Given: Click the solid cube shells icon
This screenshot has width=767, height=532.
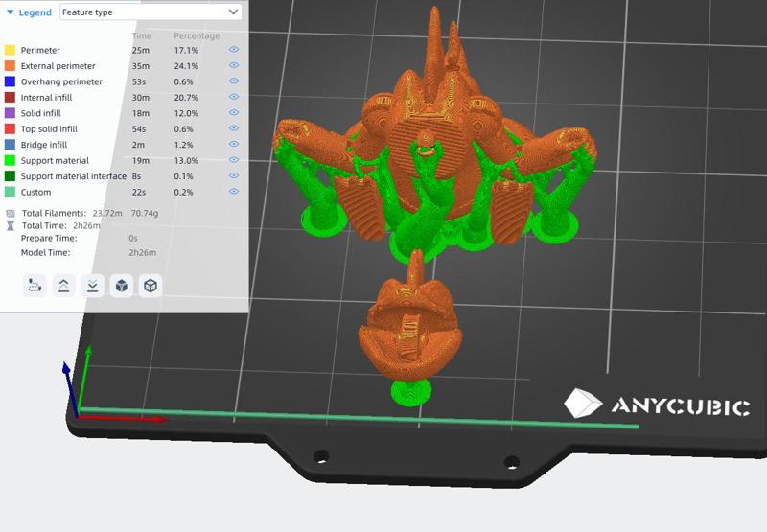Looking at the screenshot, I should [x=122, y=285].
